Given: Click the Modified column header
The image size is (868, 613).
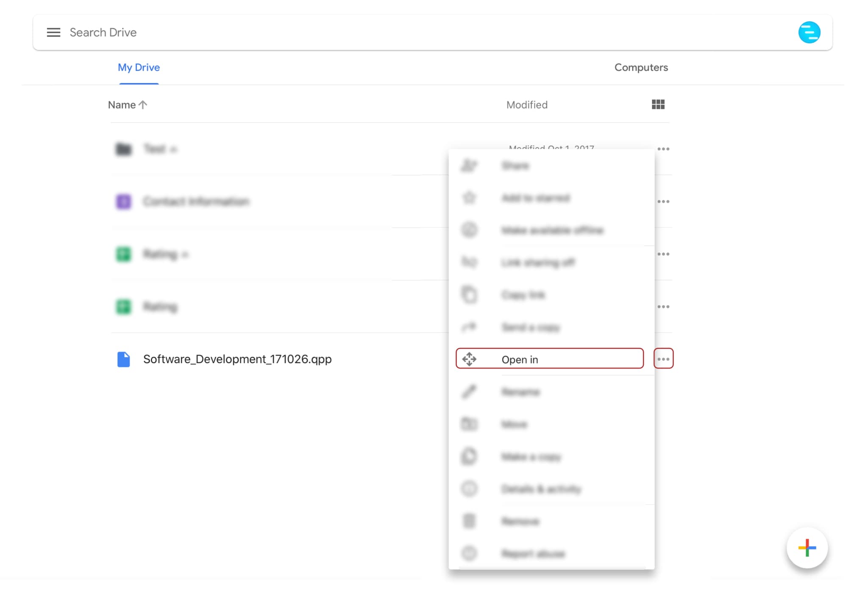Looking at the screenshot, I should click(526, 105).
